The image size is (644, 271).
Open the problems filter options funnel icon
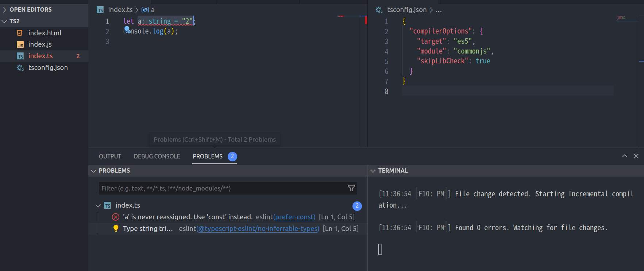click(351, 188)
